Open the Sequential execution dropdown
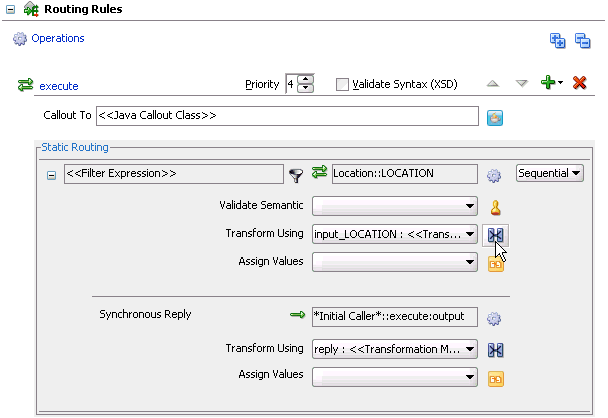608x418 pixels. click(550, 173)
